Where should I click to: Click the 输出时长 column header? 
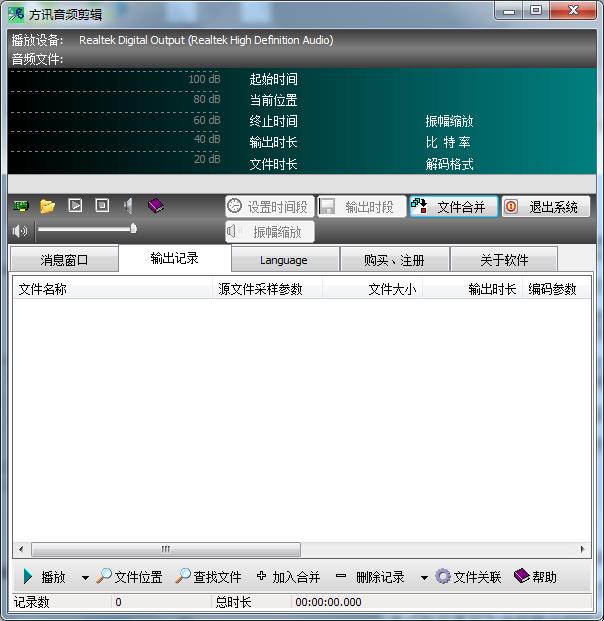coord(472,289)
